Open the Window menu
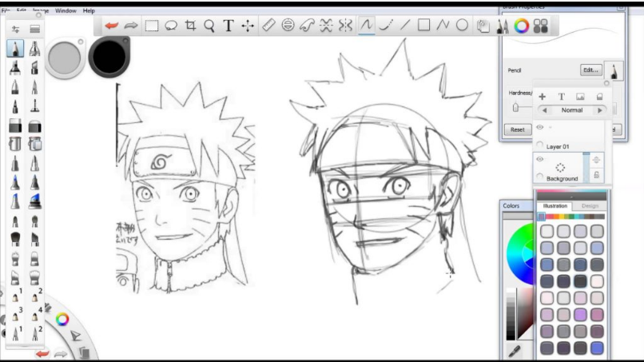 66,10
